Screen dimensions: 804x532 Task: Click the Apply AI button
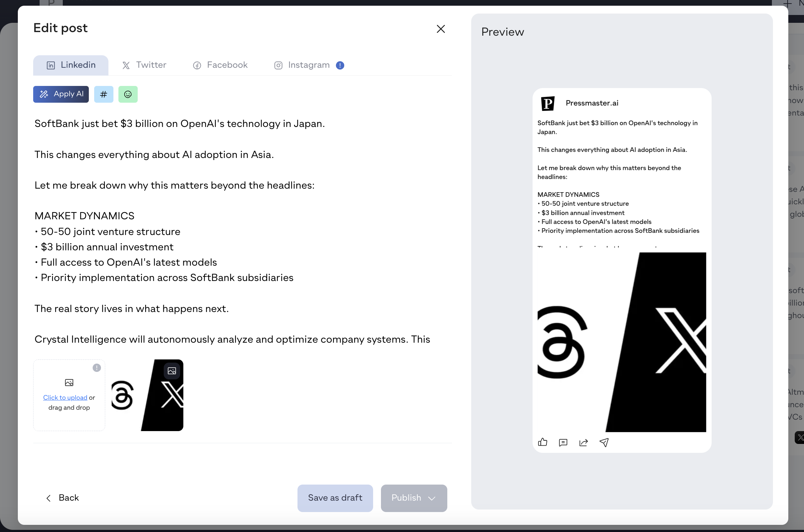point(61,94)
